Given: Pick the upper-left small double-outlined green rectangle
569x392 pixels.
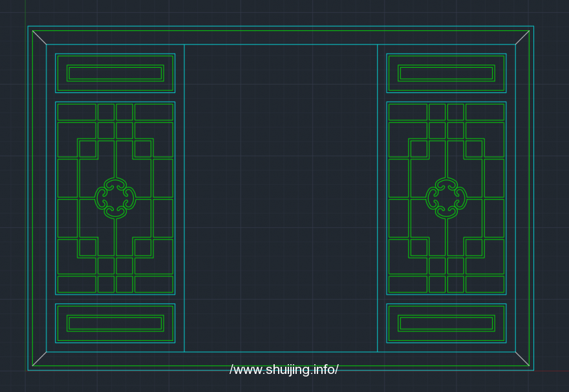Looking at the screenshot, I should pyautogui.click(x=115, y=73).
